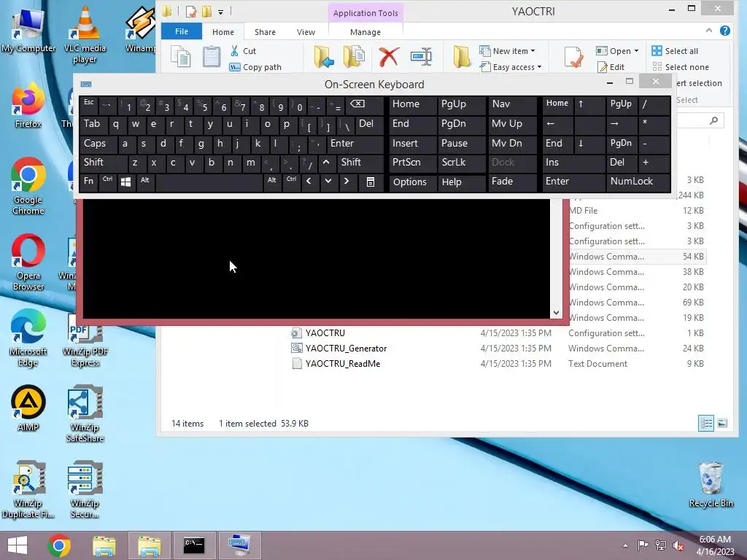
Task: Click the Mv Up key
Action: click(511, 124)
